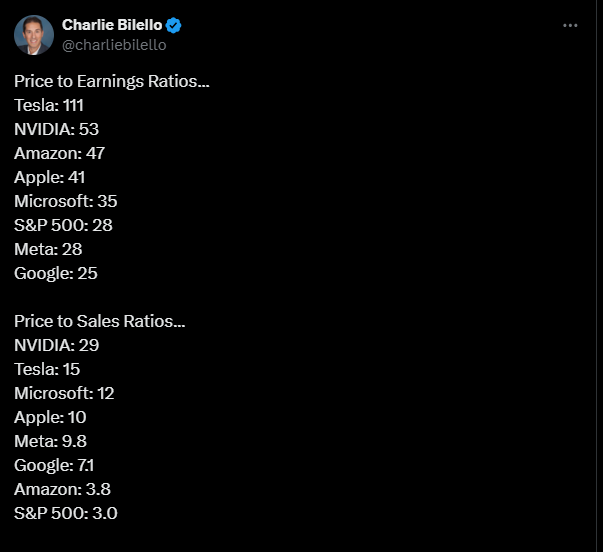
Task: Click on the "Microsoft: 12" line
Action: [x=64, y=393]
